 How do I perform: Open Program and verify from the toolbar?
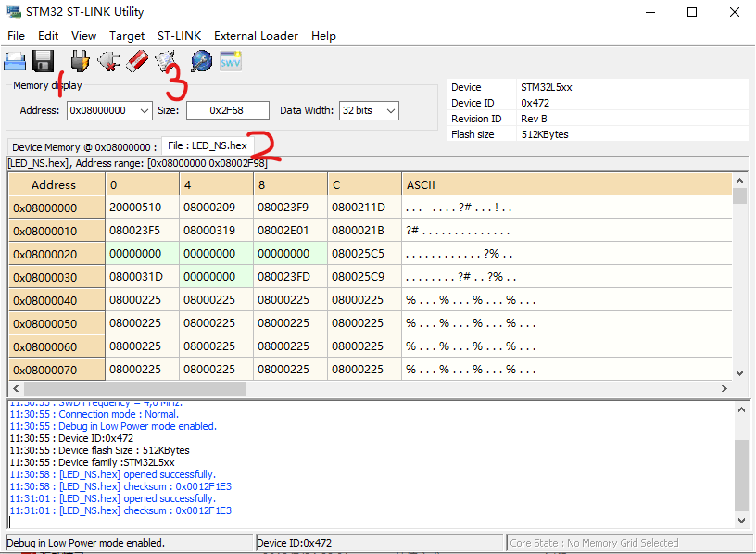(x=165, y=61)
